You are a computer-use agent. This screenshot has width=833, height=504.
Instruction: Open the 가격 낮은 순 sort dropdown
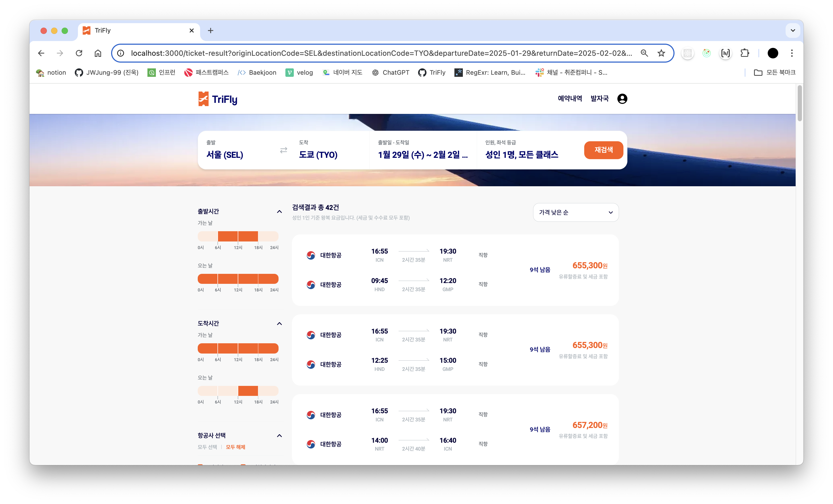pyautogui.click(x=576, y=212)
